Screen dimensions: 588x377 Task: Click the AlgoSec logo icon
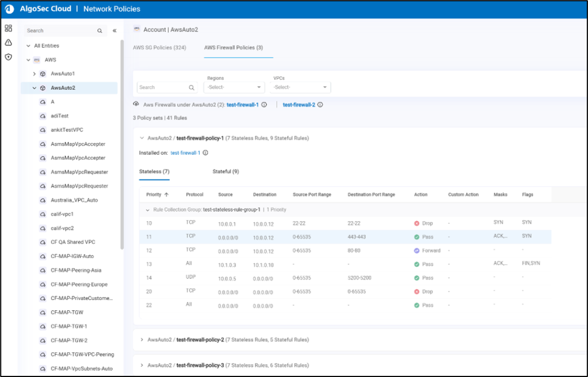[9, 9]
